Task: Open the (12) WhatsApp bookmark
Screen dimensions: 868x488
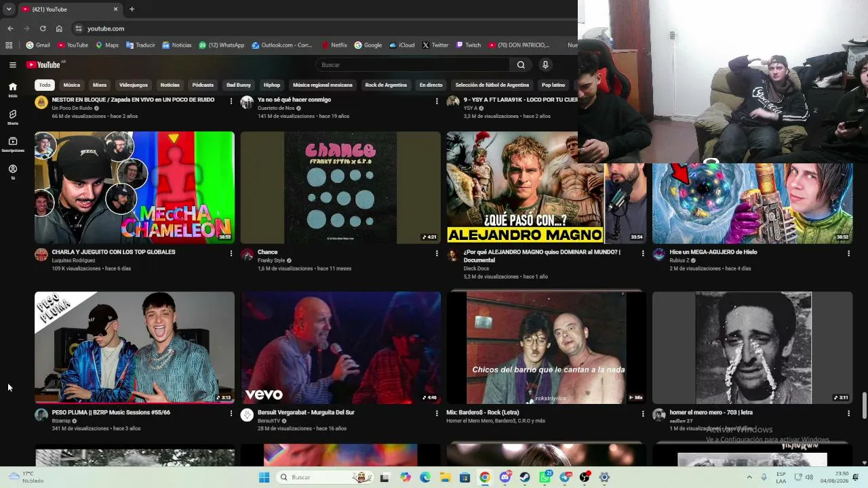Action: [x=222, y=45]
